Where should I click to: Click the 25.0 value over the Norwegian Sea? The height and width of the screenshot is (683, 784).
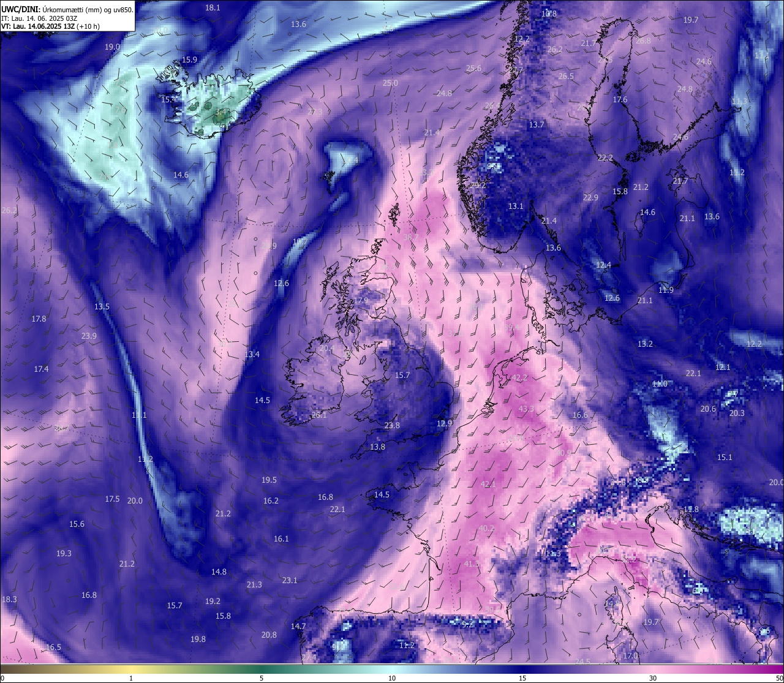pos(390,83)
